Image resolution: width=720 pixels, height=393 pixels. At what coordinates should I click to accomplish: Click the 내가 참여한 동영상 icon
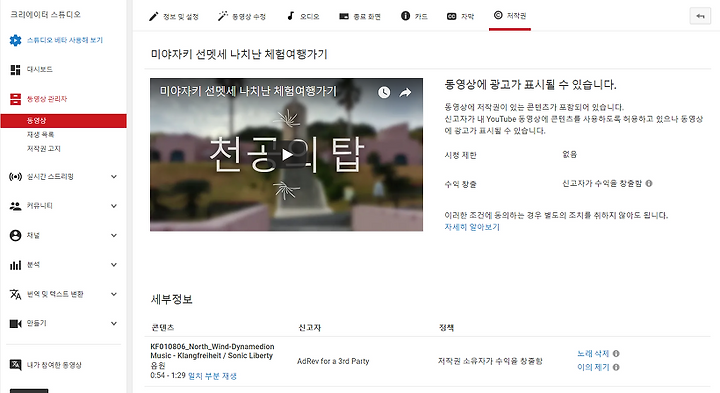[15, 365]
